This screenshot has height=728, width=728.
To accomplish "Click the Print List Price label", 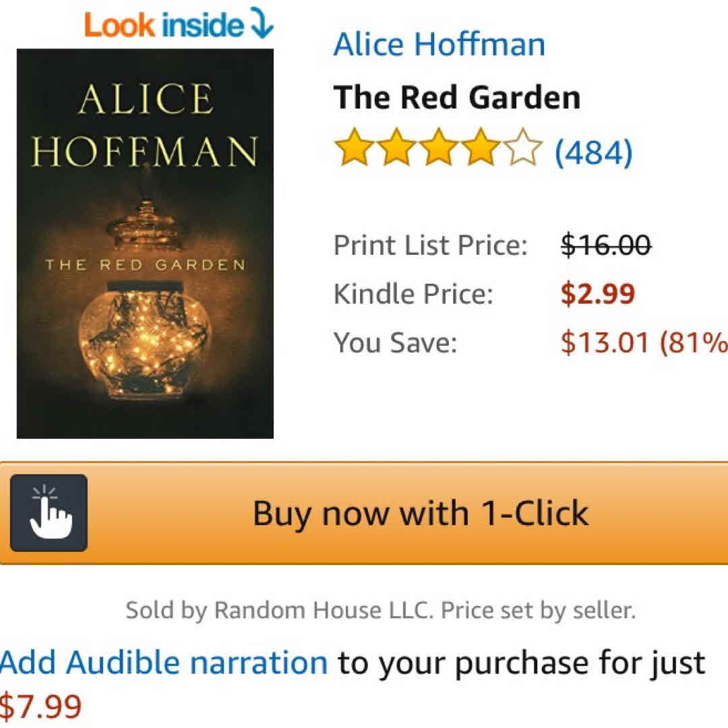I will click(430, 245).
